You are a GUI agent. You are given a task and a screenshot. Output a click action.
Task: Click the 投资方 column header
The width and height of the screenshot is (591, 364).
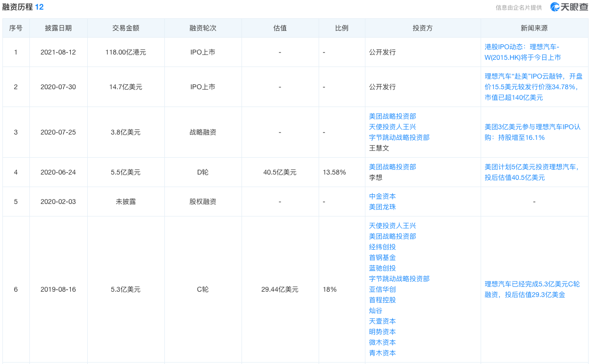423,28
